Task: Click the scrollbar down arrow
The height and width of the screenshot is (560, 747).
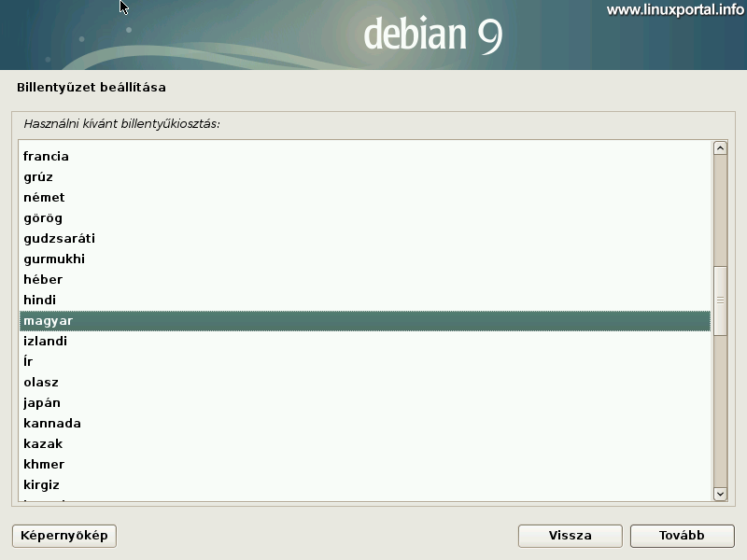Action: coord(720,494)
